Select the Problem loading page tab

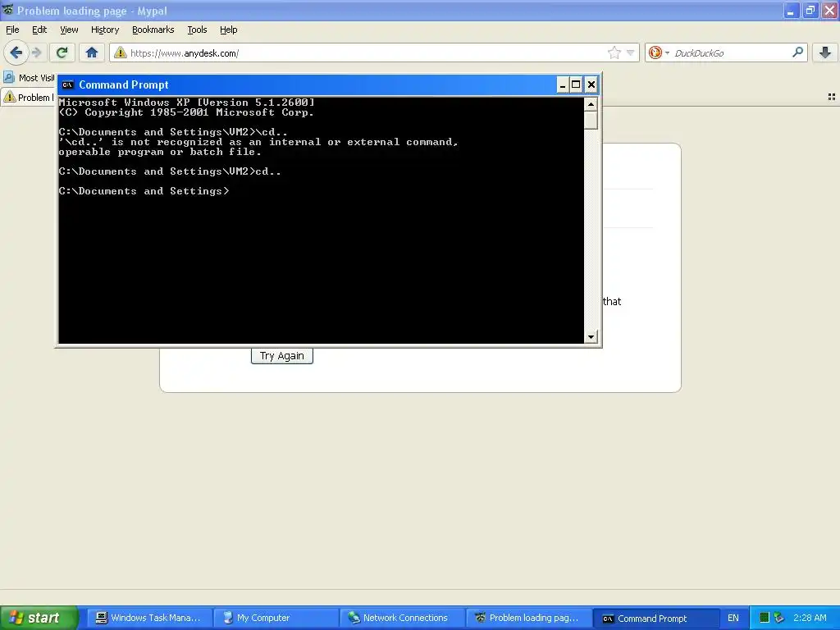pyautogui.click(x=29, y=97)
